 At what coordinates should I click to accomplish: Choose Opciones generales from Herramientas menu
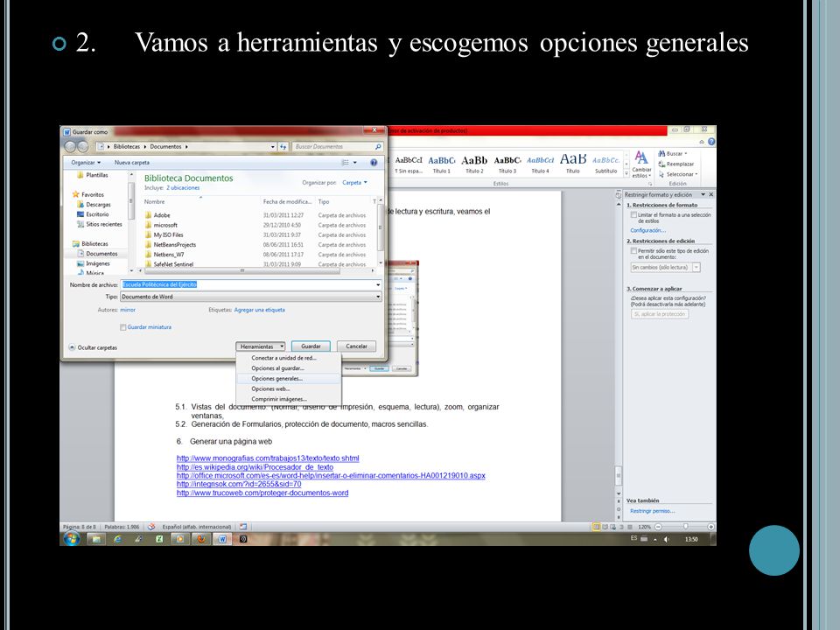coord(288,379)
